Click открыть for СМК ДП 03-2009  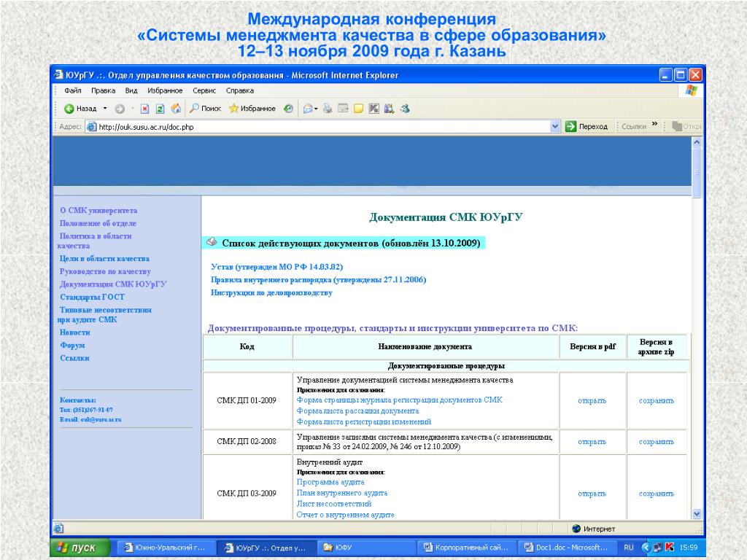pos(592,494)
